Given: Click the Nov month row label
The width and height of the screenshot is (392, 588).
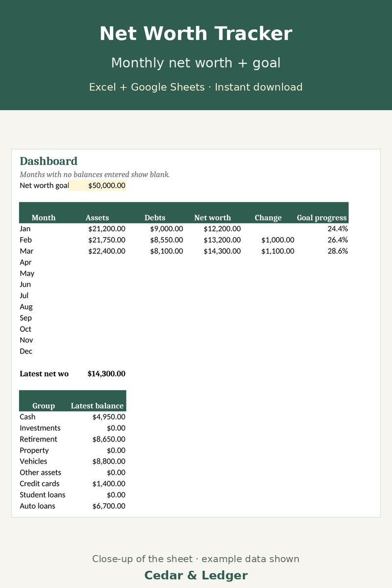Looking at the screenshot, I should click(x=26, y=340).
